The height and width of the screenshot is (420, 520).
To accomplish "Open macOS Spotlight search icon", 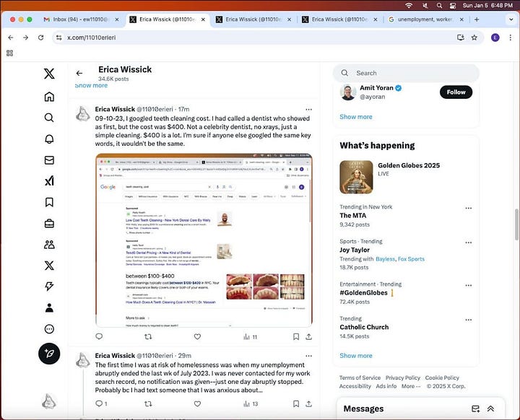I will pos(439,5).
